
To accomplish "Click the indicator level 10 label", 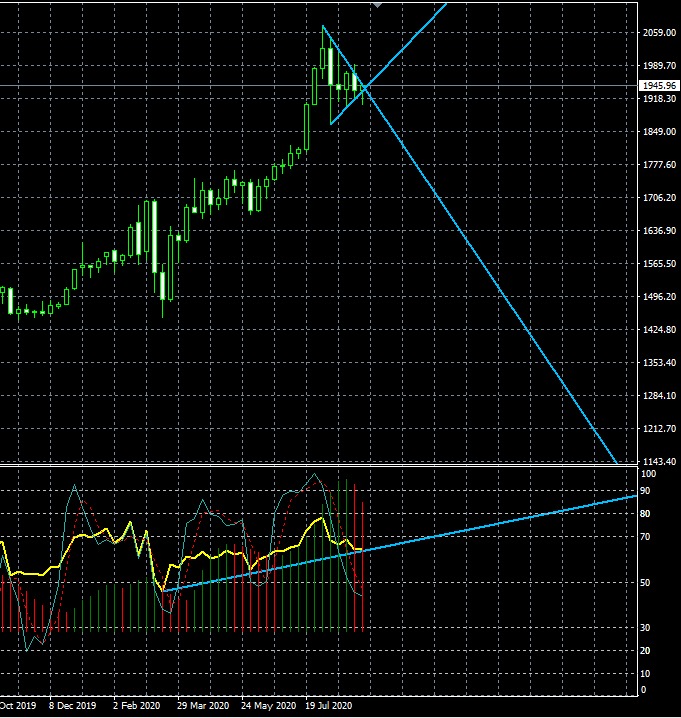I will 645,674.
